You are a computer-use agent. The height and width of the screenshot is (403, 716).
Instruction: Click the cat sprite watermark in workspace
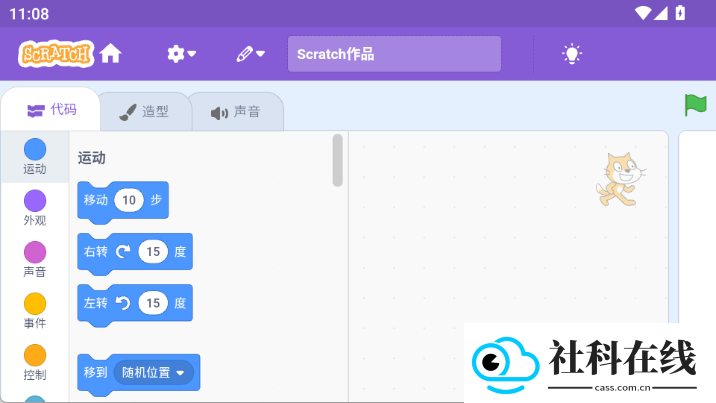click(x=621, y=179)
